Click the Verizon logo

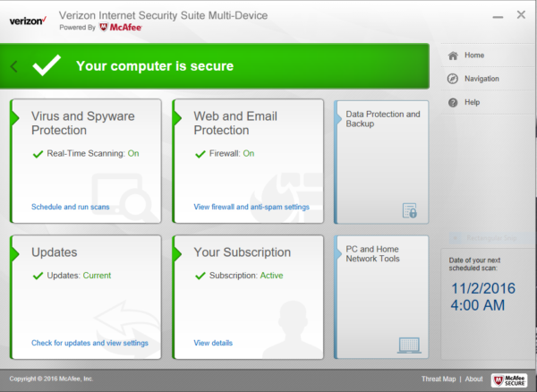(27, 21)
